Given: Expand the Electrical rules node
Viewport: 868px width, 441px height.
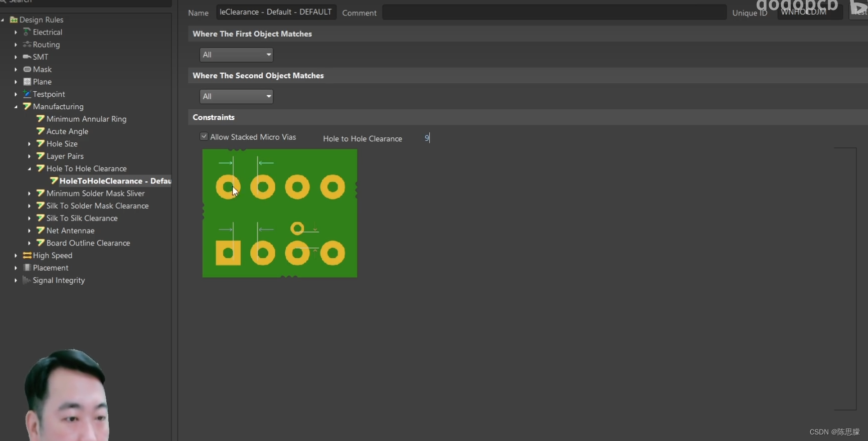Looking at the screenshot, I should coord(16,32).
